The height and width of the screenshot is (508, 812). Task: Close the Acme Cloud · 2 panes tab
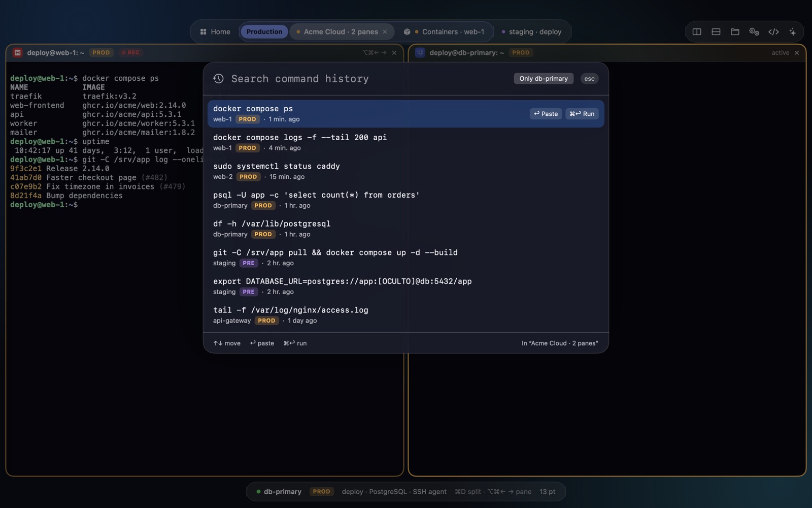click(385, 31)
